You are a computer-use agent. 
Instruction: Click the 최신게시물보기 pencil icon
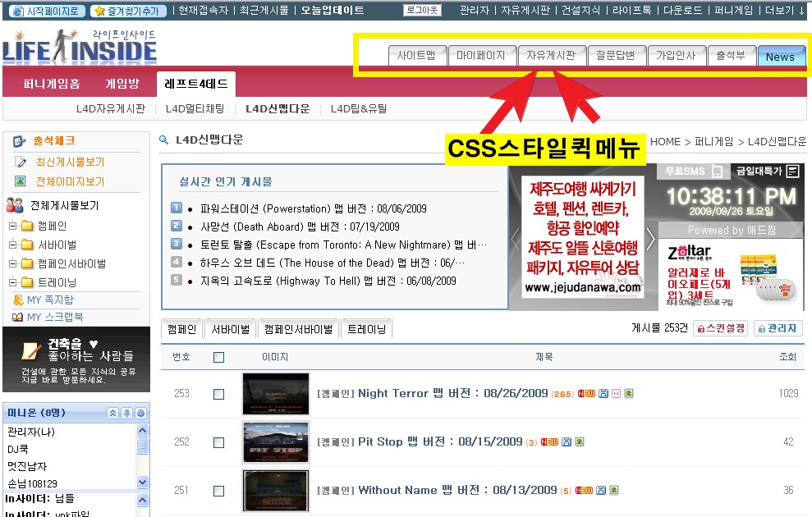click(x=21, y=162)
